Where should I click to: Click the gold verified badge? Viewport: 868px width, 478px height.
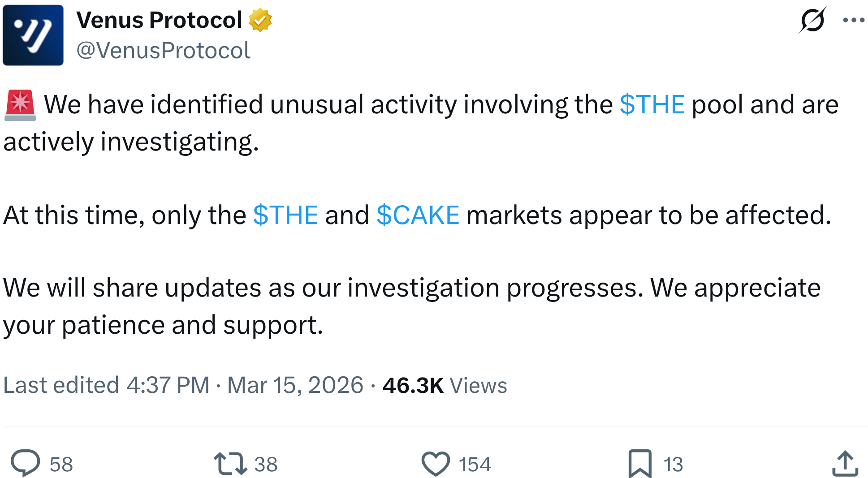click(x=260, y=20)
